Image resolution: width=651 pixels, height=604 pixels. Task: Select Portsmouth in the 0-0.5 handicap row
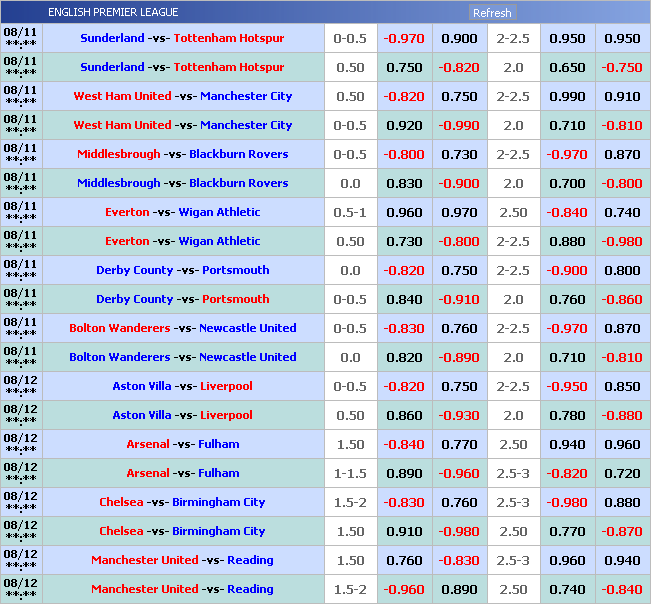pyautogui.click(x=236, y=300)
